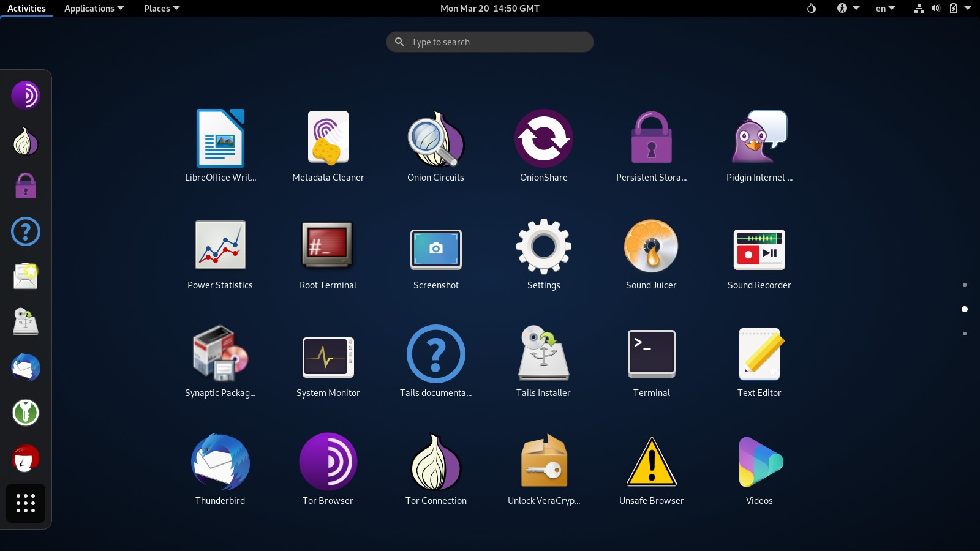Open the Places menu
The height and width of the screenshot is (551, 980).
click(x=162, y=9)
